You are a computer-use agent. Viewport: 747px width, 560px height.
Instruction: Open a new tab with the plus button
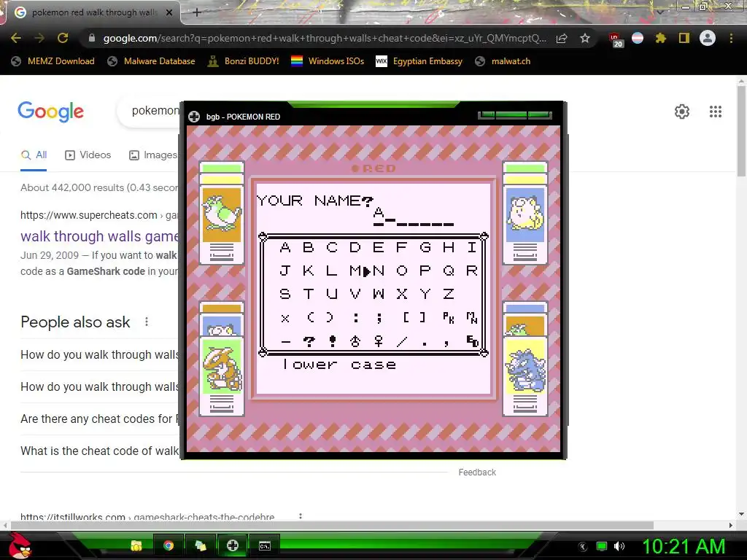197,12
